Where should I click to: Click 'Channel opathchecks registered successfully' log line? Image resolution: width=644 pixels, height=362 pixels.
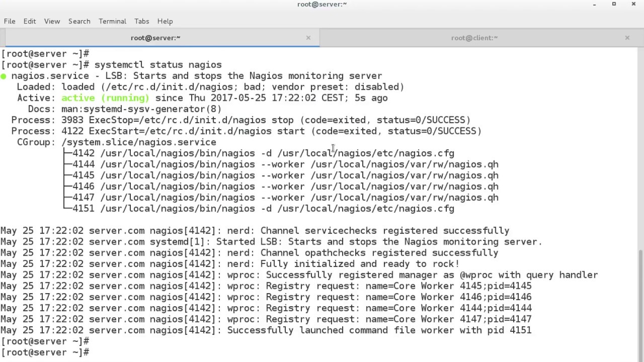250,253
